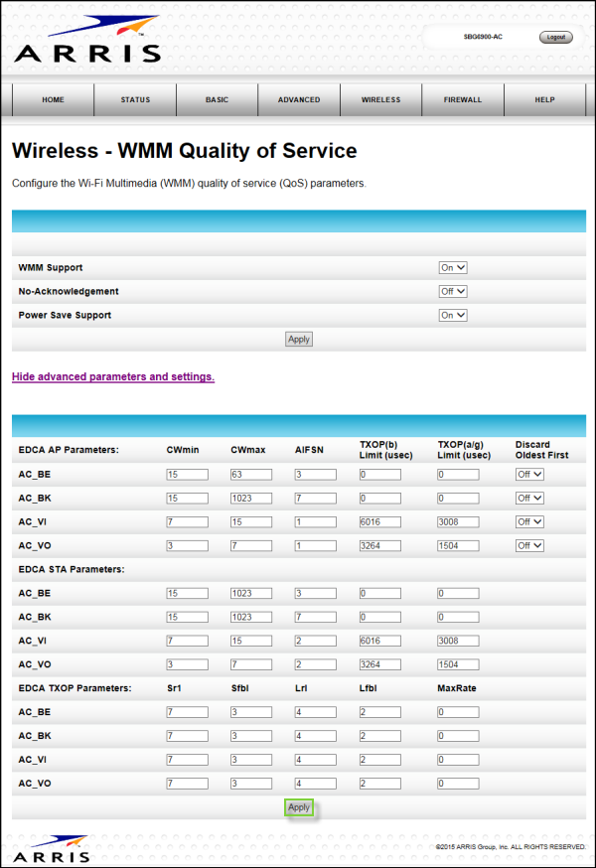This screenshot has width=596, height=868.
Task: Click the Logout button
Action: 555,37
